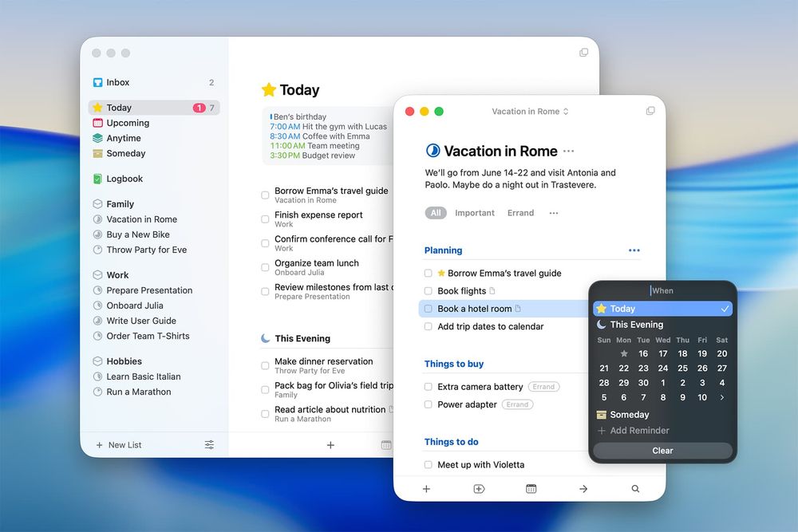Click the new to-do plus icon

tap(426, 488)
